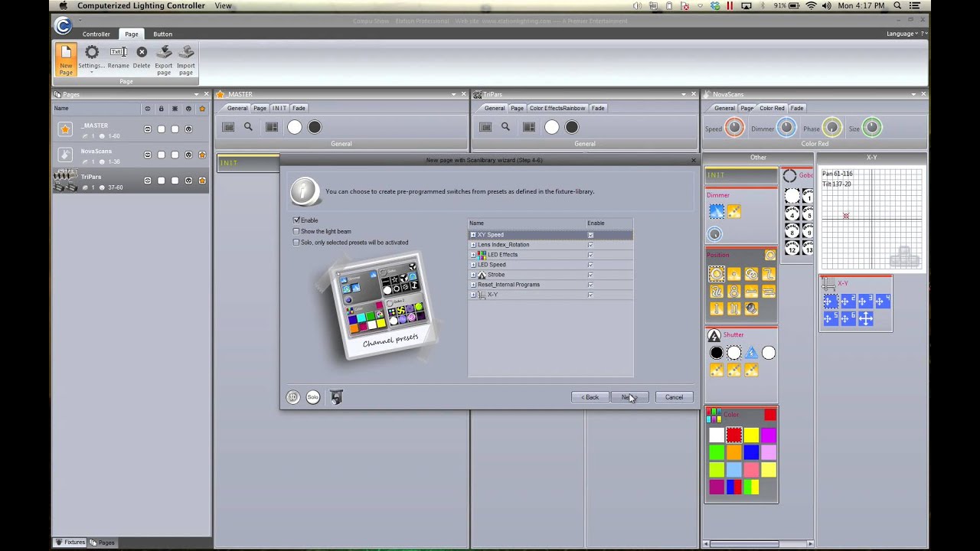
Task: Expand the Reset_Internal Programs row
Action: (x=473, y=285)
